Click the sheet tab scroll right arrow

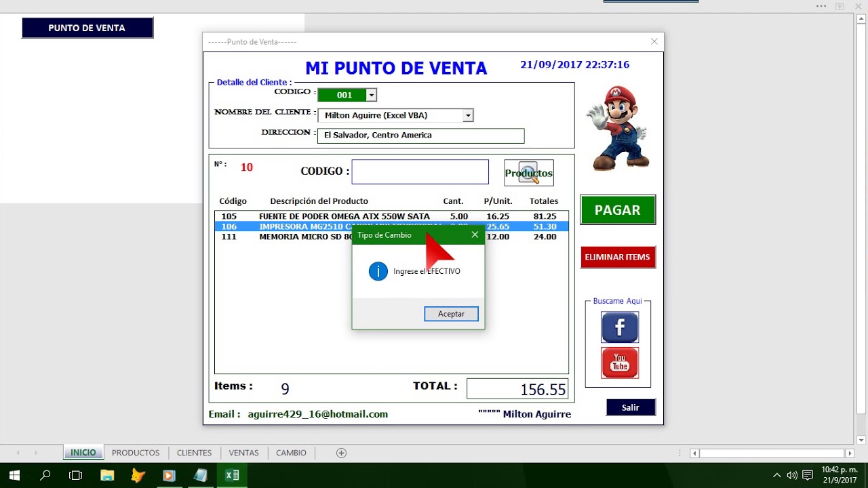(35, 453)
